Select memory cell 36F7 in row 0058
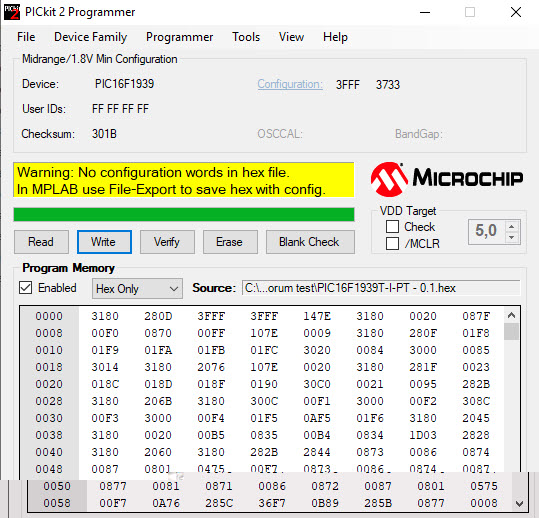Viewport: 539px width, 518px height. (272, 503)
